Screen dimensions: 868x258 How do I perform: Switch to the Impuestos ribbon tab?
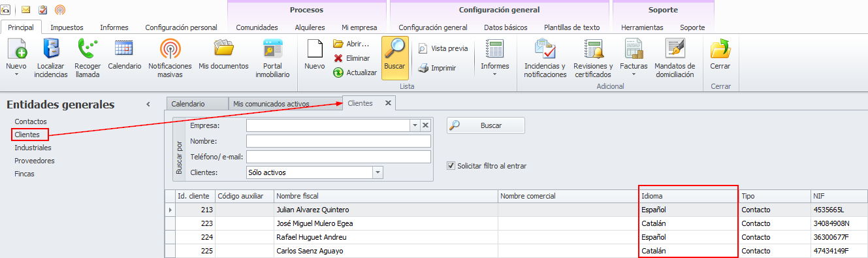(67, 27)
